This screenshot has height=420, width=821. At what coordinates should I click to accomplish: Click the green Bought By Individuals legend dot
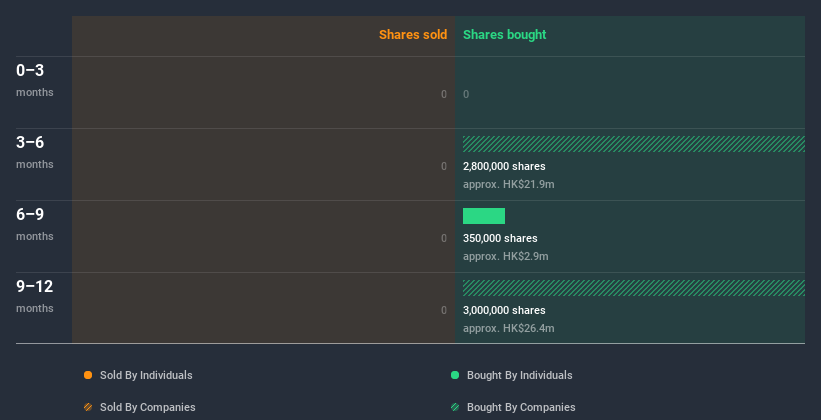click(455, 375)
